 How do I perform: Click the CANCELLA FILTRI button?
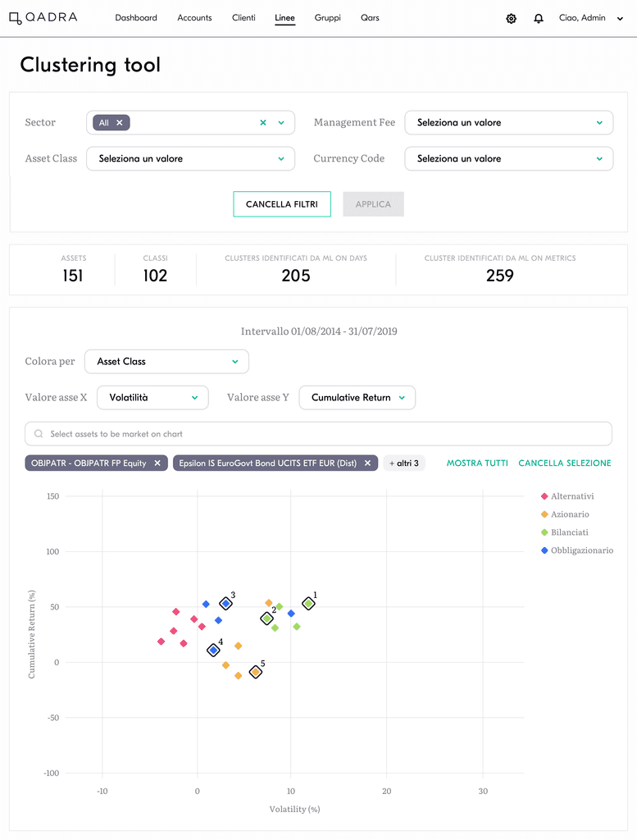282,204
